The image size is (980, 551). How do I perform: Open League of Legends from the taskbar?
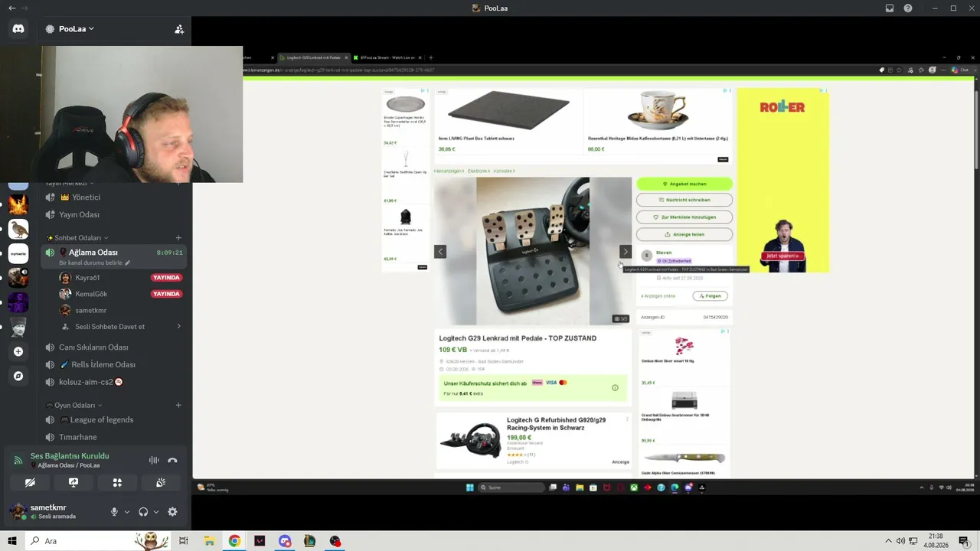pyautogui.click(x=309, y=541)
